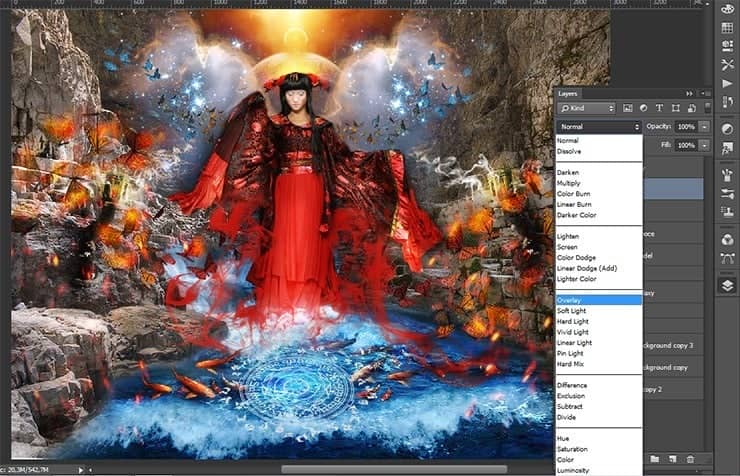This screenshot has width=740, height=476.
Task: Open the Fill slider dropdown arrow
Action: pos(704,145)
